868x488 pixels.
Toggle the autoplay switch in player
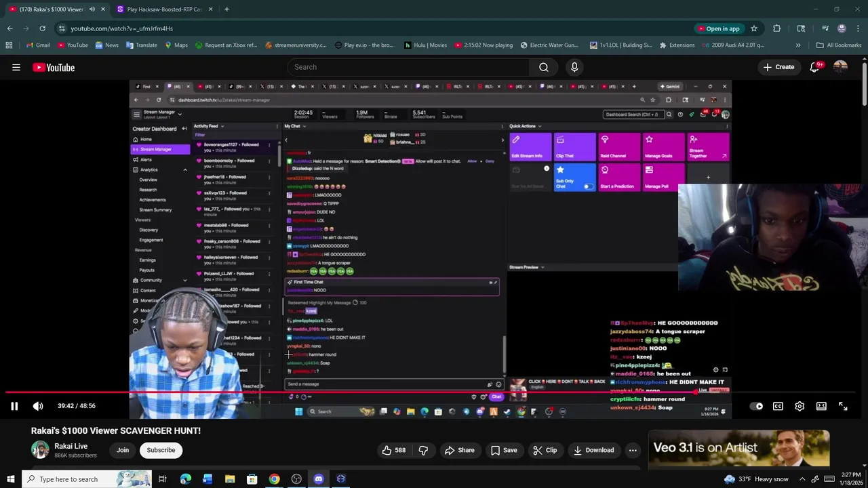coord(757,406)
